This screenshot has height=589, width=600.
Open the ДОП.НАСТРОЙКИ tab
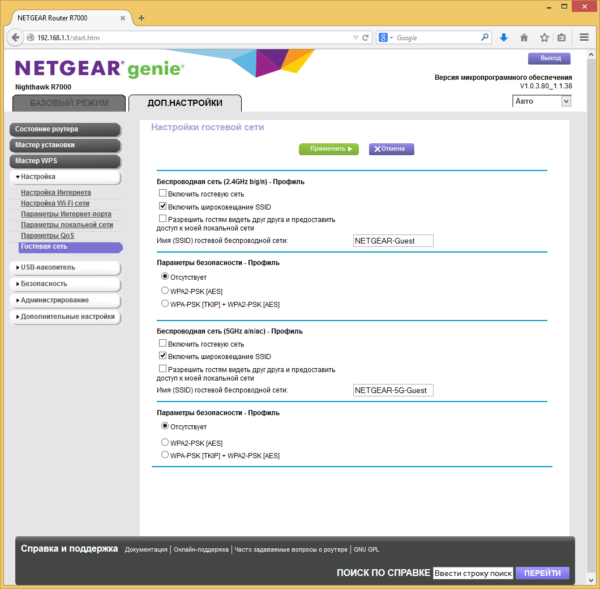185,103
